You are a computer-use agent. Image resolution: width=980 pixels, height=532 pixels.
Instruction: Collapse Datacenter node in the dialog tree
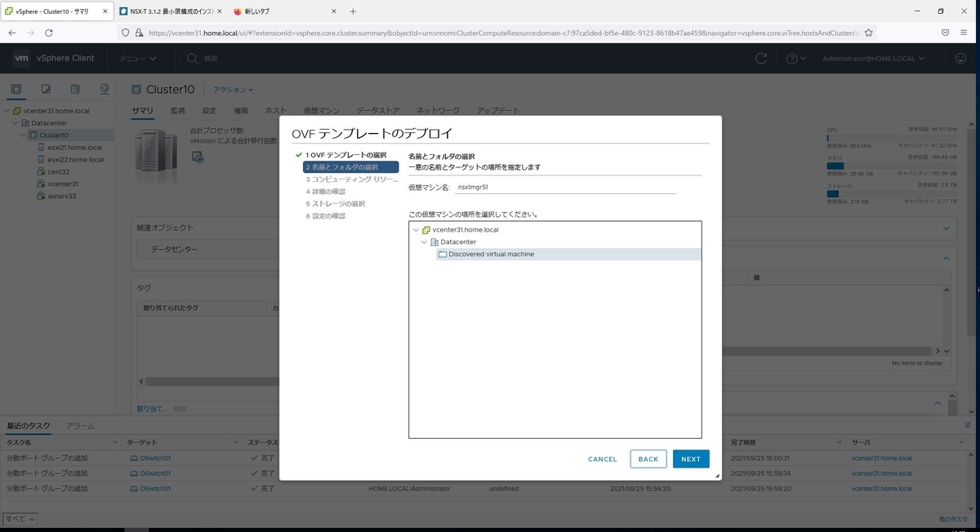point(425,242)
